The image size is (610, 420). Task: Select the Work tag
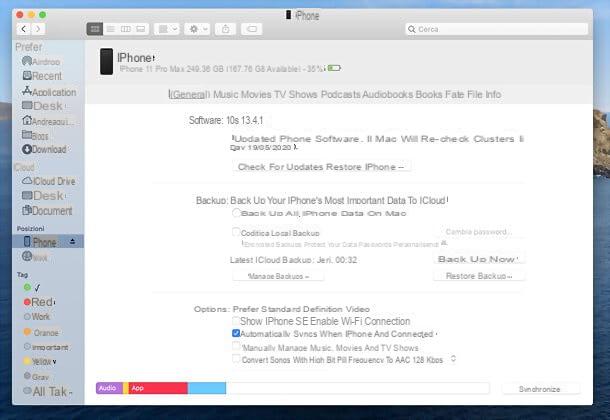click(x=37, y=317)
